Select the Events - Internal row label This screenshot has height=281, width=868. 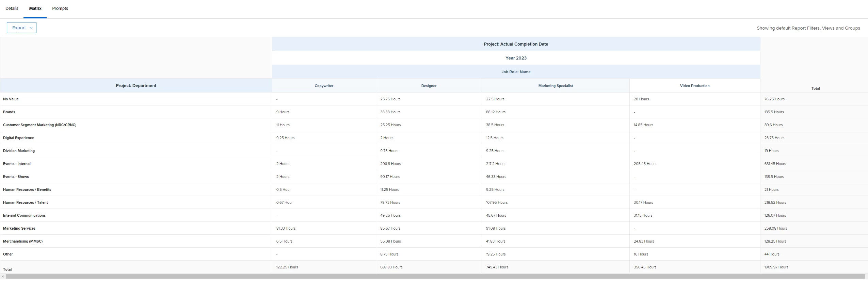[17, 164]
